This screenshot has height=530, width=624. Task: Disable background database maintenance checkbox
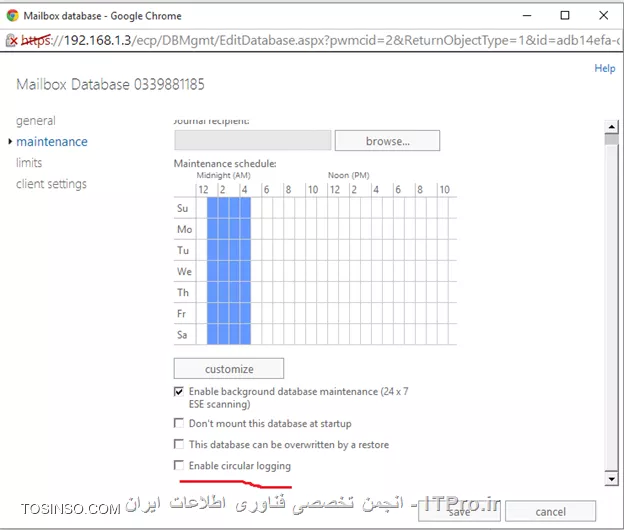(x=179, y=392)
